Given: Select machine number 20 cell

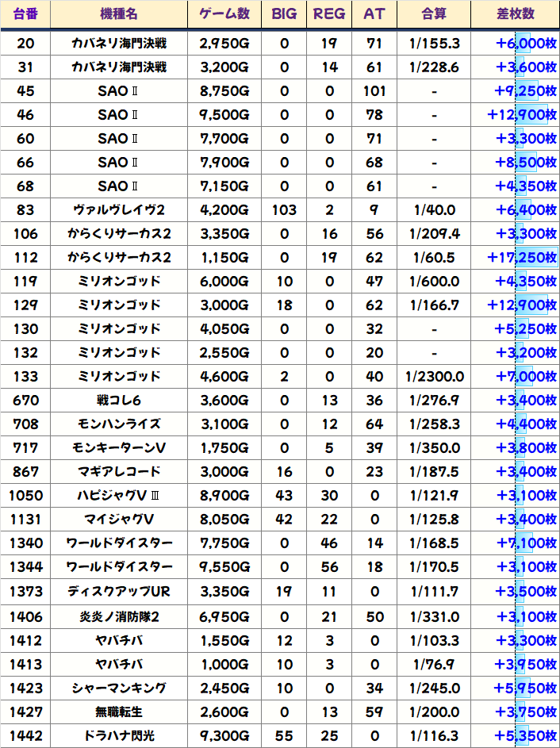Looking at the screenshot, I should coord(25,44).
